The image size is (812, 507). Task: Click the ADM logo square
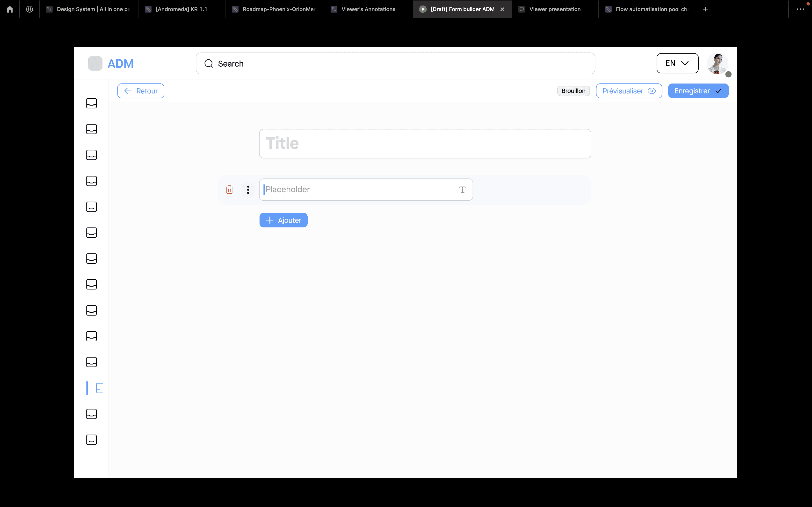[95, 63]
